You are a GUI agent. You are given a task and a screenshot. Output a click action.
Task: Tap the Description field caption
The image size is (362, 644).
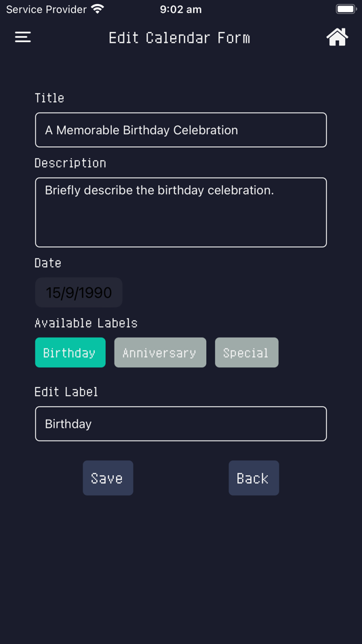coord(71,163)
